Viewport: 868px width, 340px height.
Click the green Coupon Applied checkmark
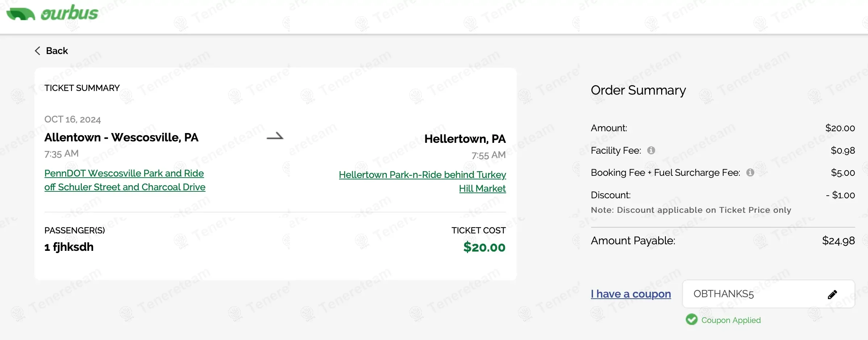point(691,320)
